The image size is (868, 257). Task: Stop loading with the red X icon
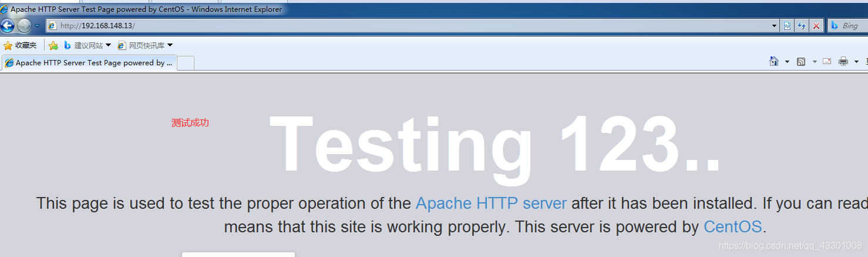pos(816,26)
